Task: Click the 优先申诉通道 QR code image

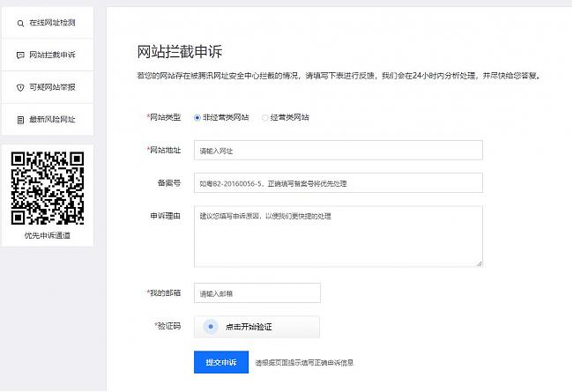Action: pyautogui.click(x=48, y=189)
